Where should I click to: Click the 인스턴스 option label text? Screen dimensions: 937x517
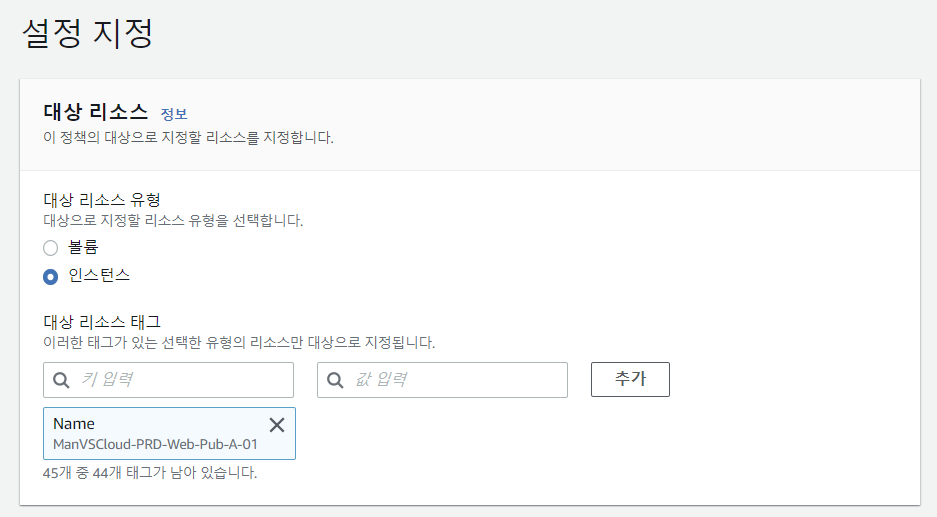tap(99, 275)
